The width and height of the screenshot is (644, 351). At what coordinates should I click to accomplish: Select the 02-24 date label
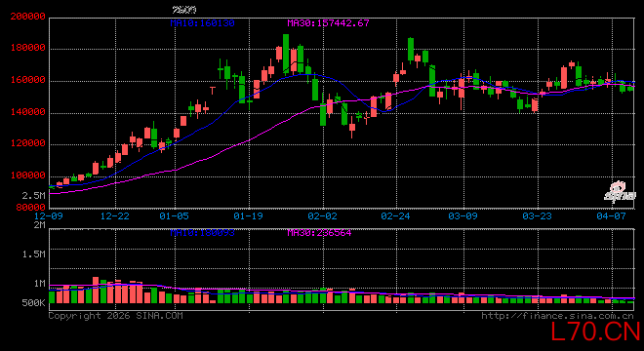point(395,215)
